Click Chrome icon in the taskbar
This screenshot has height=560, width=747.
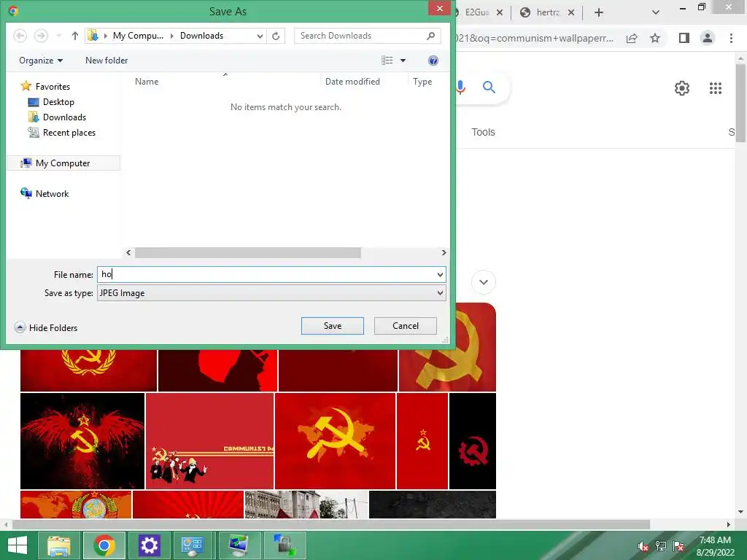[x=104, y=545]
